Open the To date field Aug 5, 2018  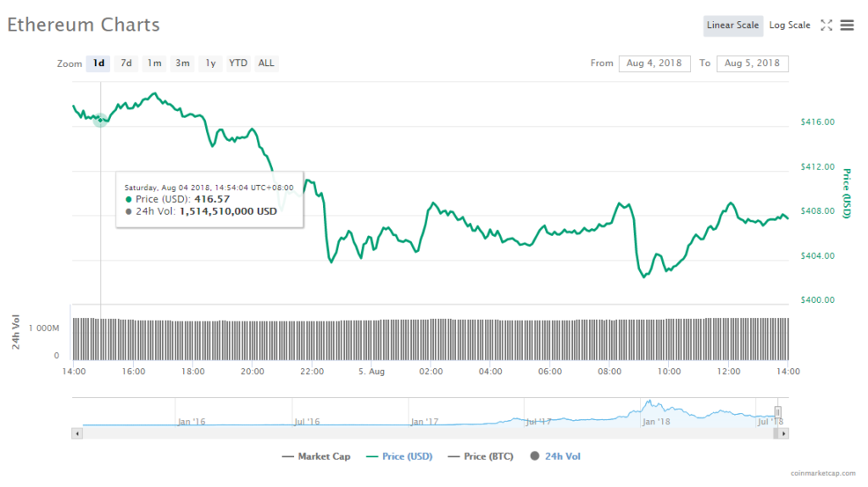752,64
